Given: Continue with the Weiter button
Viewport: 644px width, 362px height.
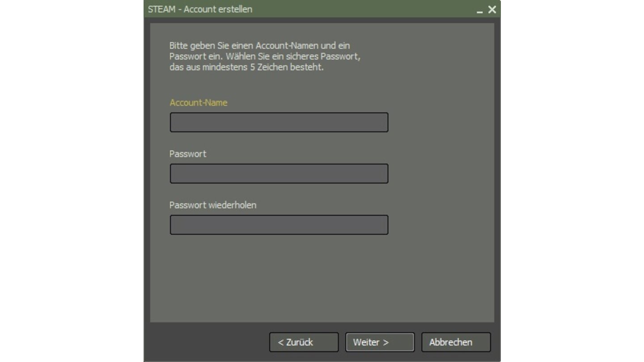Looking at the screenshot, I should 380,342.
